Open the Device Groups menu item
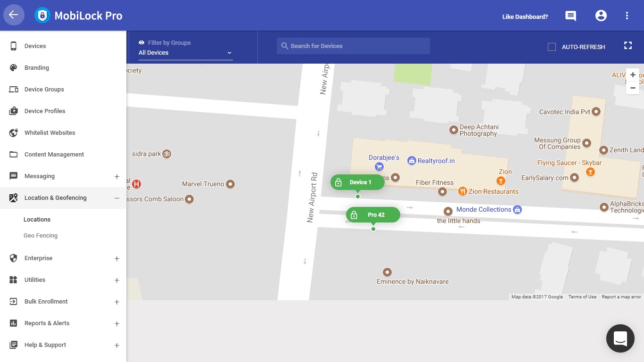 coord(63,89)
